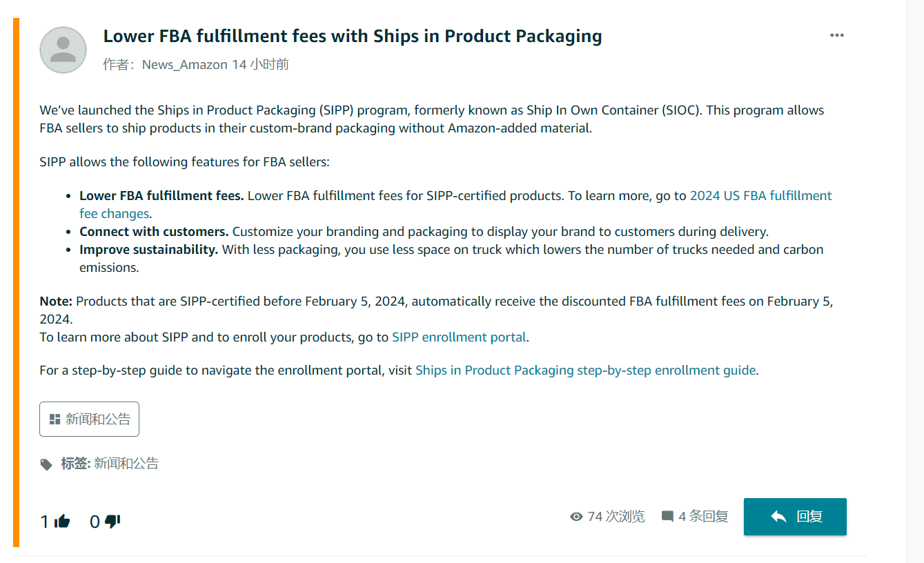Click the thumbs up like icon

[62, 522]
